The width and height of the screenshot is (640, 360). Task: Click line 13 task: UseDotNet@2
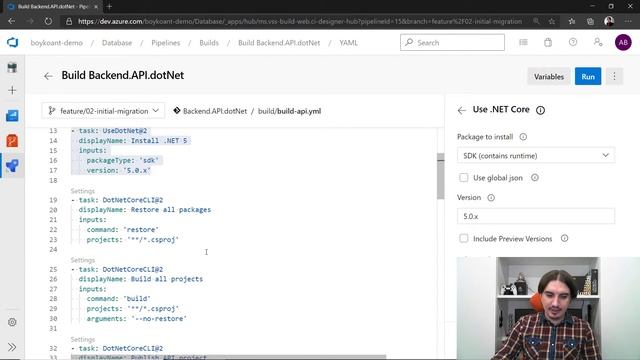coord(109,131)
